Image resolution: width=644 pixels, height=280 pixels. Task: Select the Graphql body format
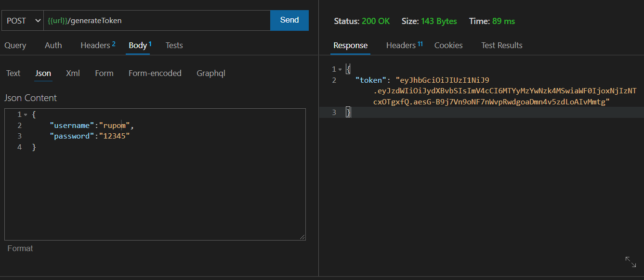click(211, 73)
